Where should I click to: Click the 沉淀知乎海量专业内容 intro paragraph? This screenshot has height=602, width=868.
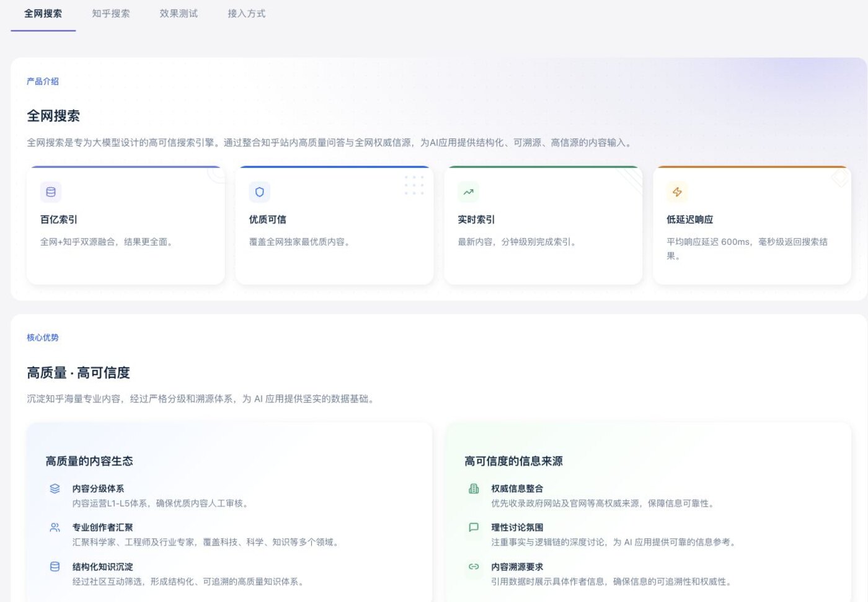(x=202, y=399)
